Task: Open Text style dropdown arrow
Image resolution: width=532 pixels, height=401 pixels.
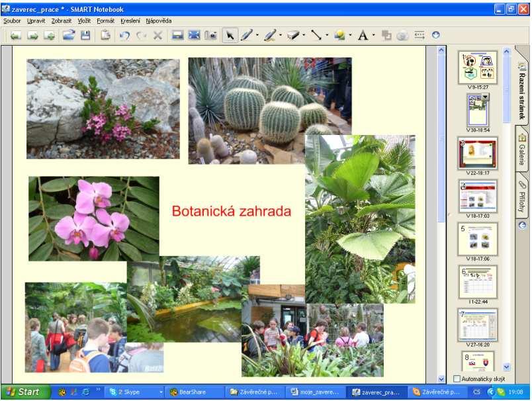Action: tap(374, 35)
